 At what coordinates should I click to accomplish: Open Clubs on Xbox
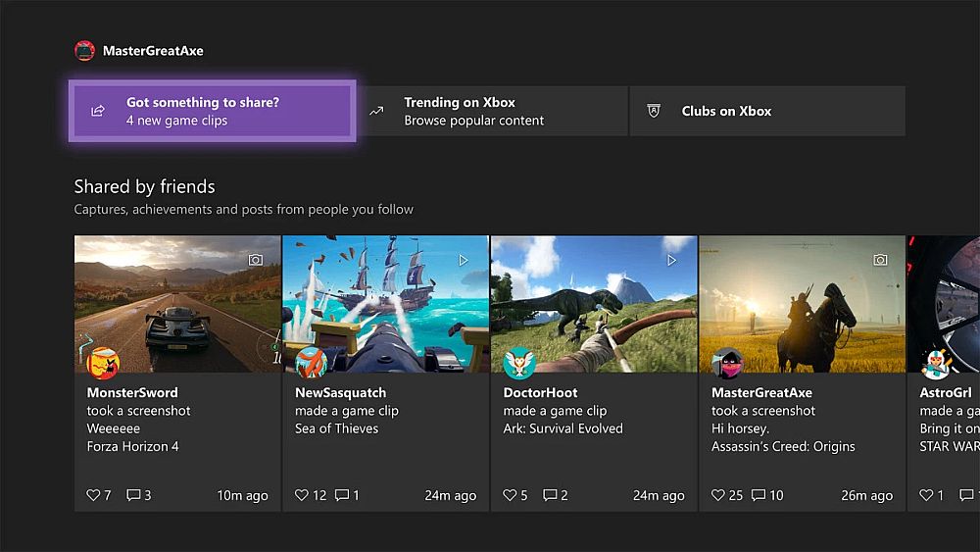[x=767, y=111]
